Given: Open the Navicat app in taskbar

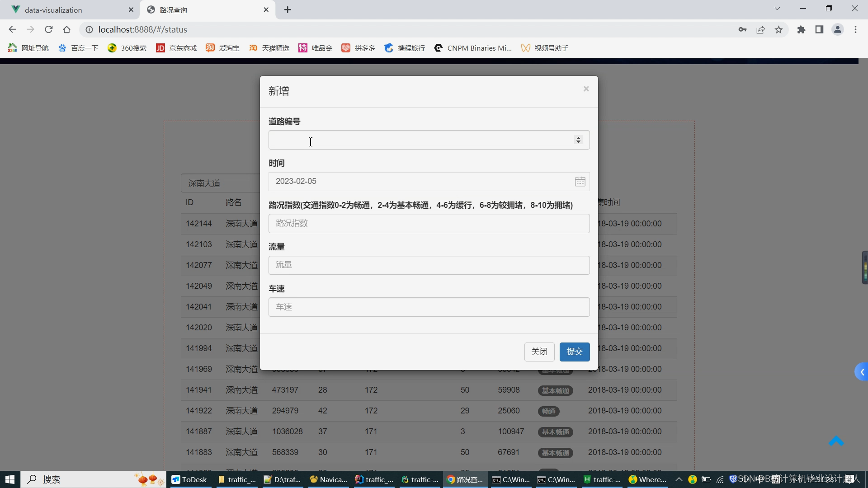Looking at the screenshot, I should pos(328,479).
